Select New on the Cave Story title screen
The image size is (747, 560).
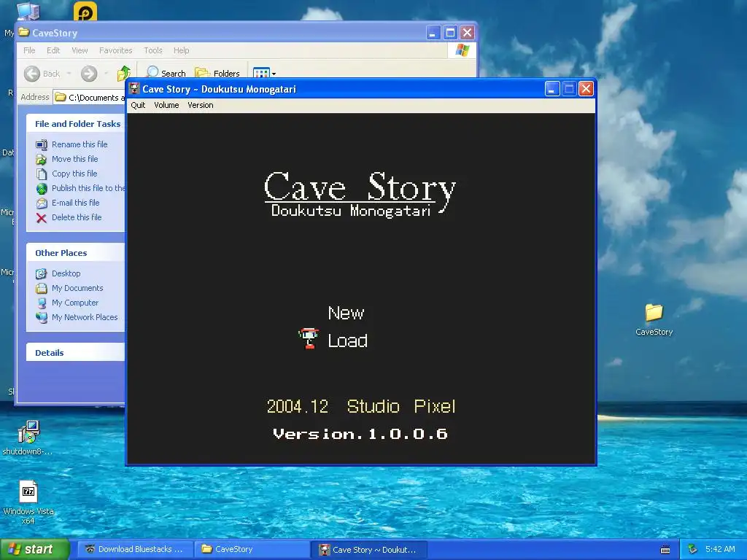(x=346, y=313)
